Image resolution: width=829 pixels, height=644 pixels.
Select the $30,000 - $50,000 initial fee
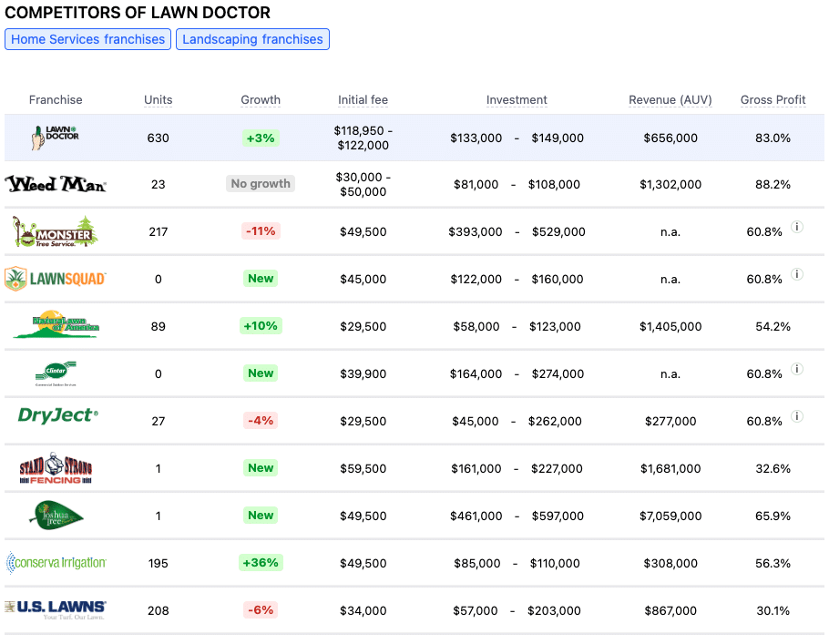tap(363, 185)
